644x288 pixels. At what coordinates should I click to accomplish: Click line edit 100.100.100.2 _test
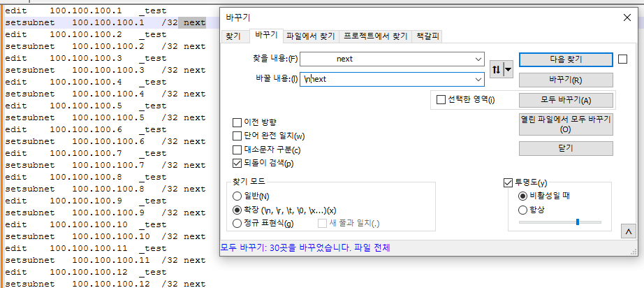pos(86,34)
